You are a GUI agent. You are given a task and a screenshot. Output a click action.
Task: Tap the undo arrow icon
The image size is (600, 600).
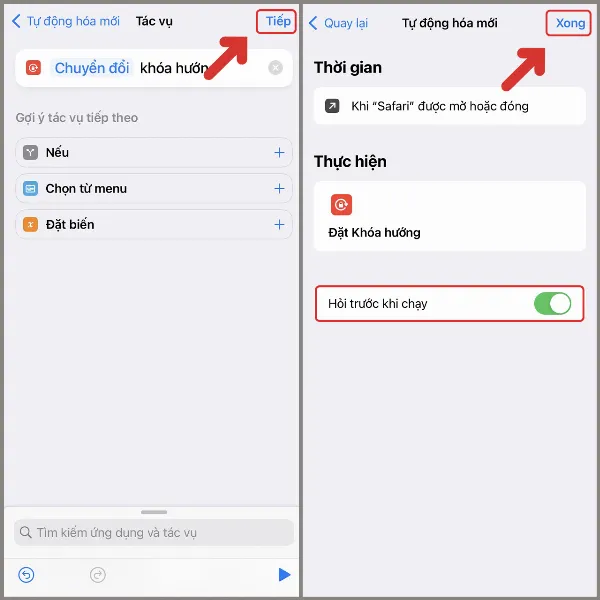click(x=26, y=575)
